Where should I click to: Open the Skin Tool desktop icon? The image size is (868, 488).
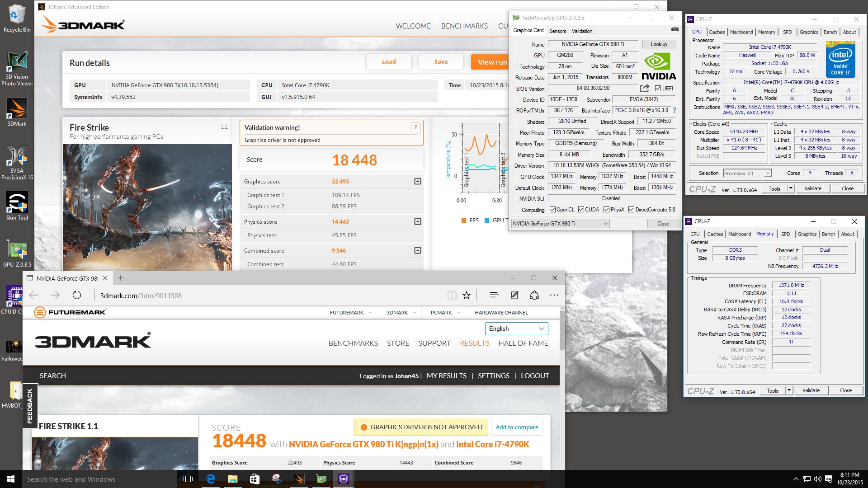pyautogui.click(x=17, y=206)
